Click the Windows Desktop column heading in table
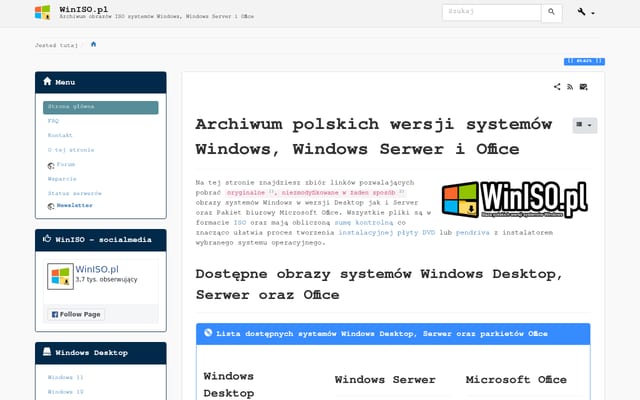The height and width of the screenshot is (400, 640). tap(229, 384)
